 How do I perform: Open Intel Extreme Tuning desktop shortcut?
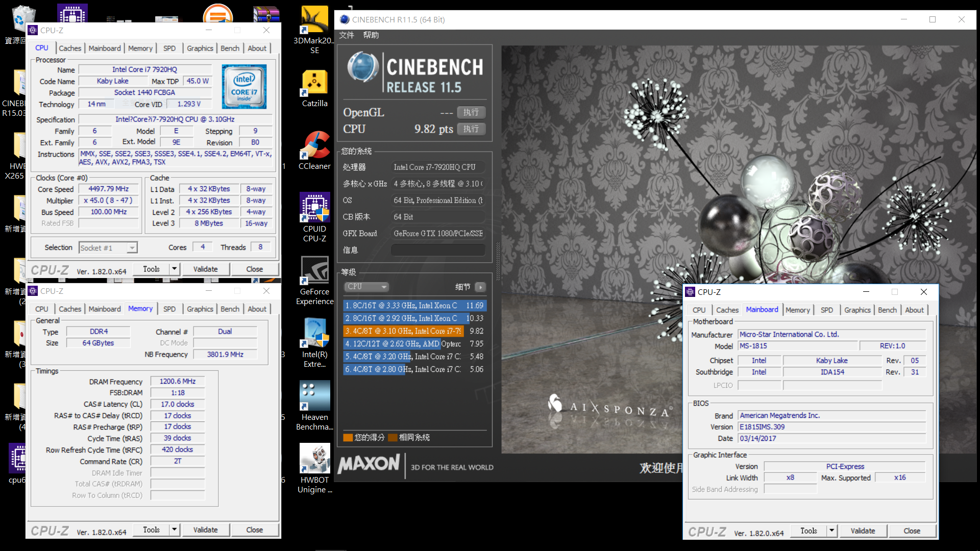coord(314,343)
